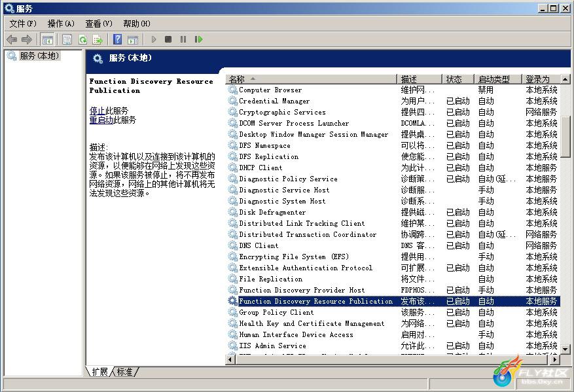Select the Cryptographic Services row
This screenshot has width=574, height=392.
[x=393, y=112]
